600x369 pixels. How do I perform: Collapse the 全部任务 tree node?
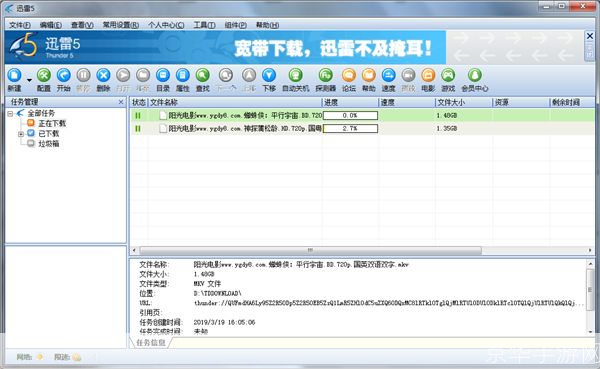[x=10, y=114]
